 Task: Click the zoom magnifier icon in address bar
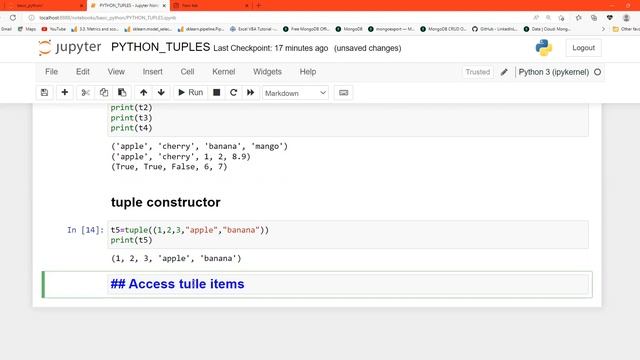549,18
